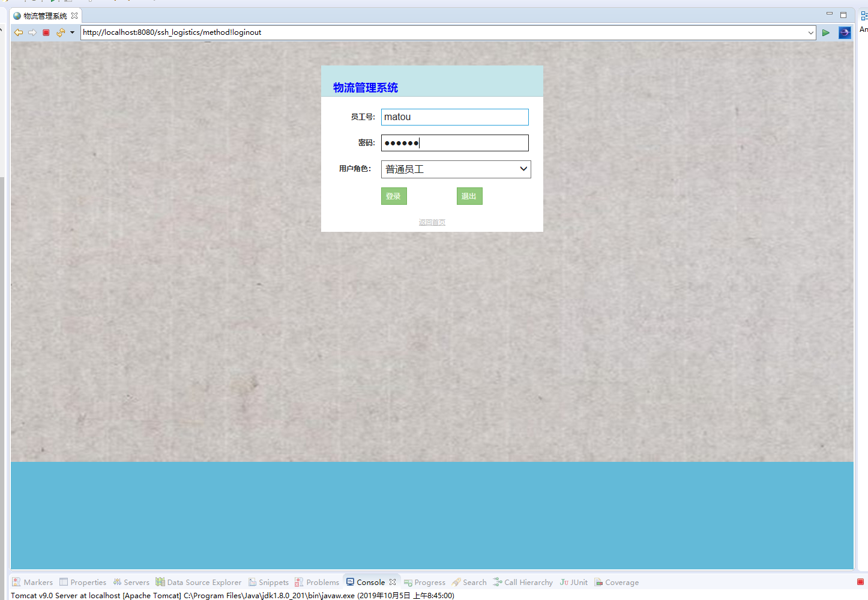Open the small arrow menu beside refresh

[x=72, y=32]
